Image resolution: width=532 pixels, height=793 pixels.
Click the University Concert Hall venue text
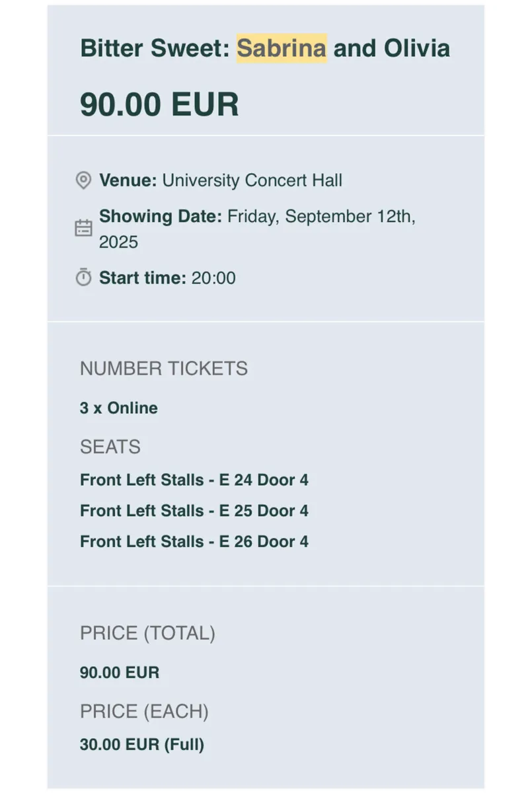tap(252, 180)
